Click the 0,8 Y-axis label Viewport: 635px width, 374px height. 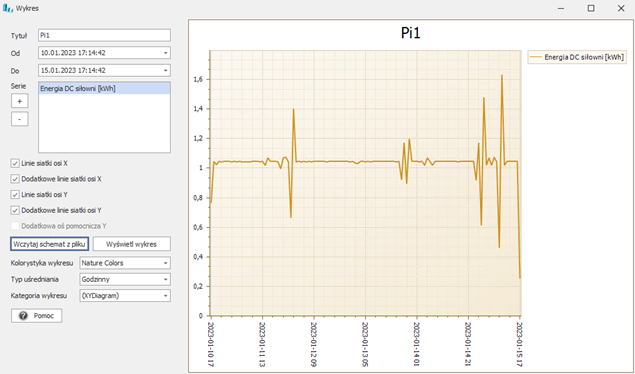pyautogui.click(x=198, y=198)
